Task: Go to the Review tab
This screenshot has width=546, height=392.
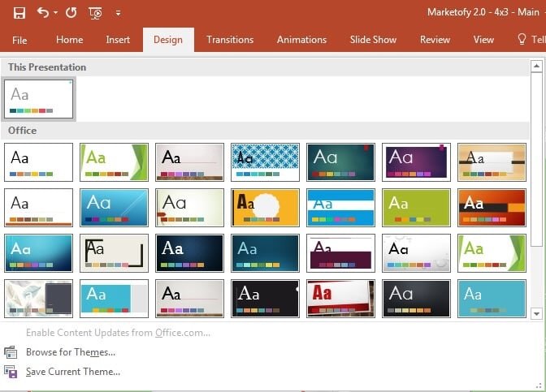Action: point(435,40)
